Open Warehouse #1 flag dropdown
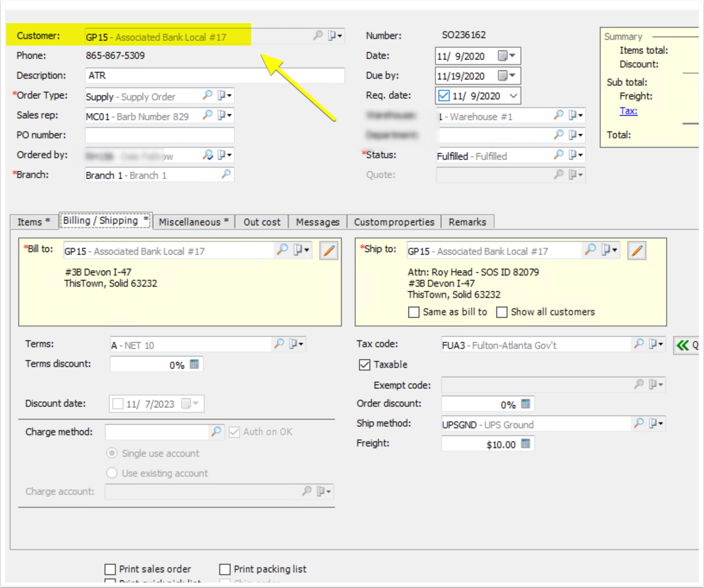Viewport: 704px width, 588px height. pyautogui.click(x=576, y=115)
